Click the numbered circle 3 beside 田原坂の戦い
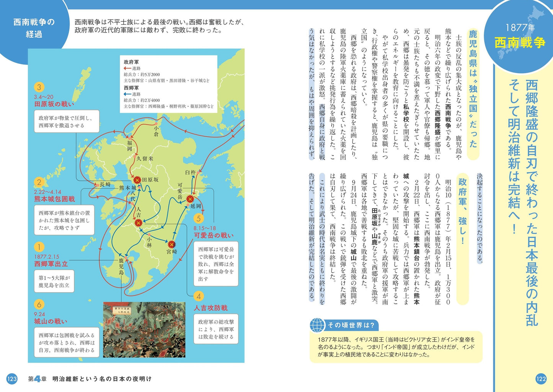553x392 pixels. (39, 87)
